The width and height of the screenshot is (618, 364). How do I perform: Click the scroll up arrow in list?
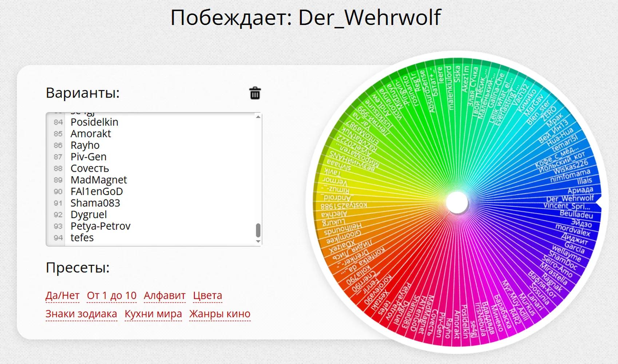pyautogui.click(x=258, y=117)
